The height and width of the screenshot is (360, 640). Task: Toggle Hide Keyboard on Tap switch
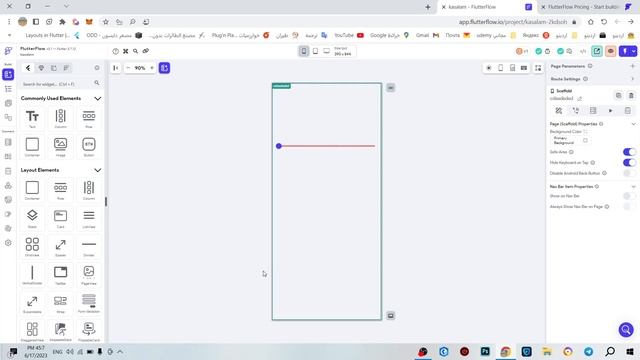coord(629,162)
